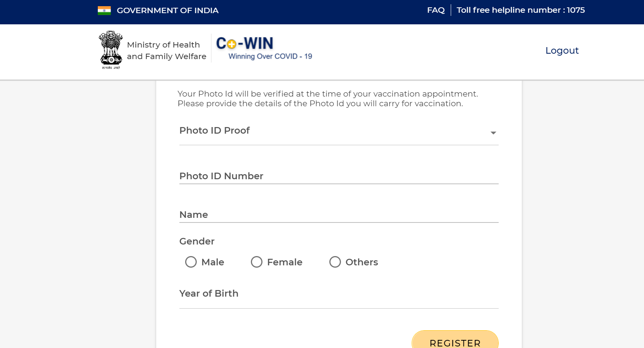Select the Female gender radio button
Image resolution: width=644 pixels, height=348 pixels.
pyautogui.click(x=257, y=262)
